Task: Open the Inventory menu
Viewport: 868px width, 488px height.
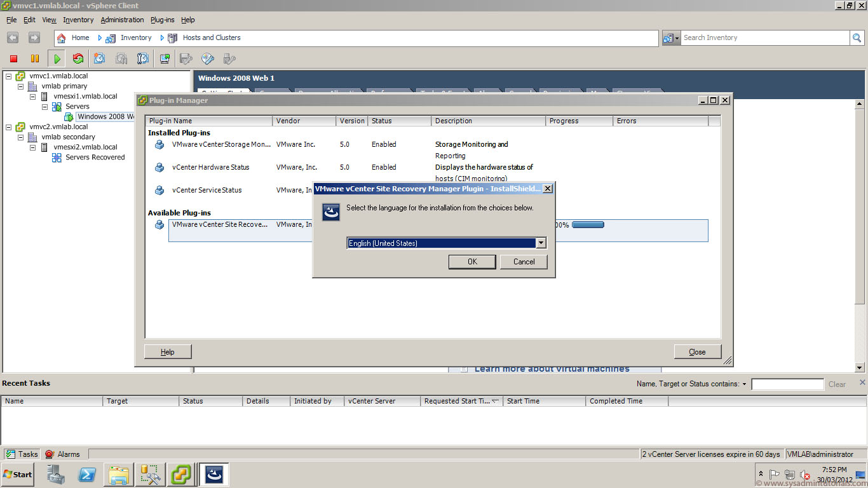Action: 78,20
